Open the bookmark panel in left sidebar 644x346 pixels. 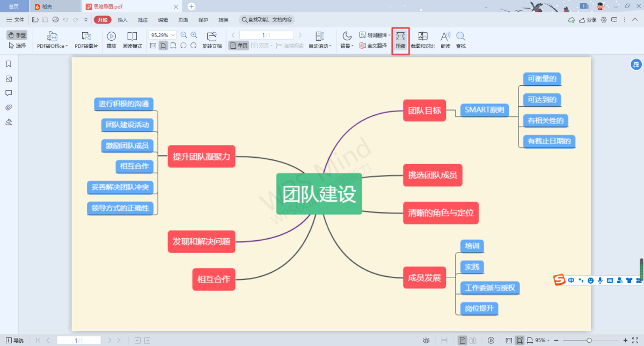click(9, 64)
